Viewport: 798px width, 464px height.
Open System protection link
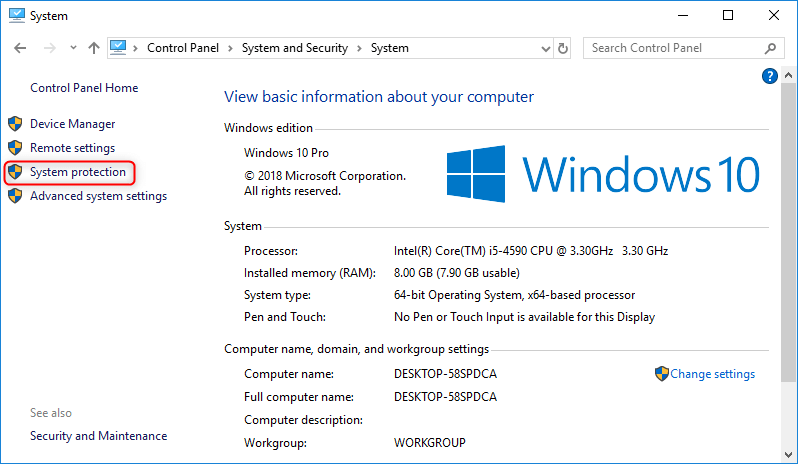click(x=77, y=172)
